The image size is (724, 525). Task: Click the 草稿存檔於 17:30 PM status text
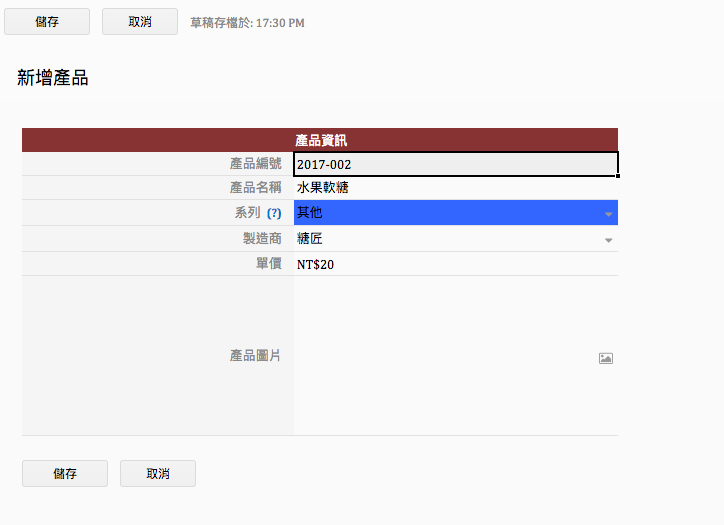coord(247,23)
